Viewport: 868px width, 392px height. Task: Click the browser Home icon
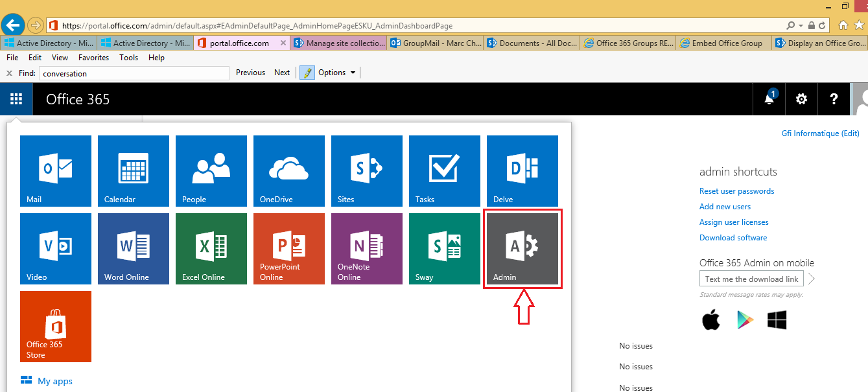point(843,26)
